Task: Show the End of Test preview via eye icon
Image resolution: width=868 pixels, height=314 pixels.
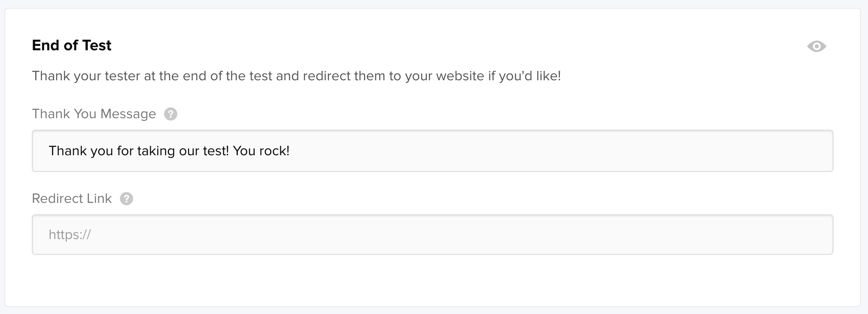Action: [x=816, y=46]
